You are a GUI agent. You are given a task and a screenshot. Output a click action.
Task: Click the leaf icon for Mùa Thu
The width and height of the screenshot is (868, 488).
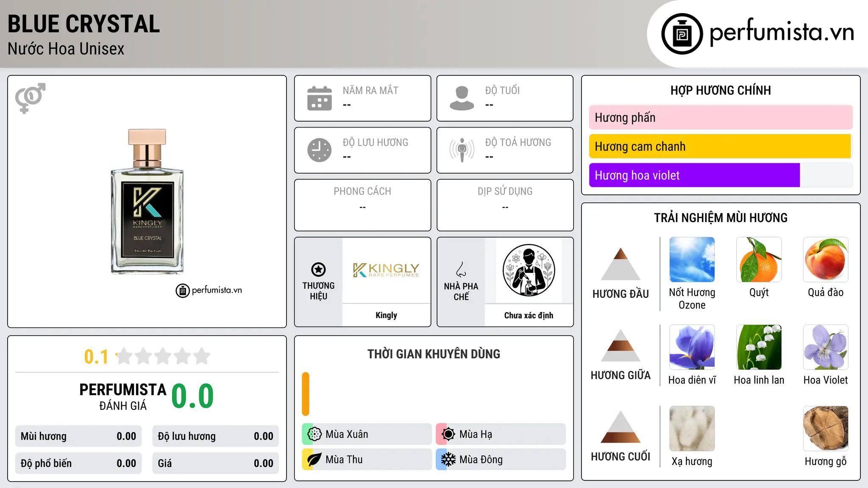(x=314, y=460)
